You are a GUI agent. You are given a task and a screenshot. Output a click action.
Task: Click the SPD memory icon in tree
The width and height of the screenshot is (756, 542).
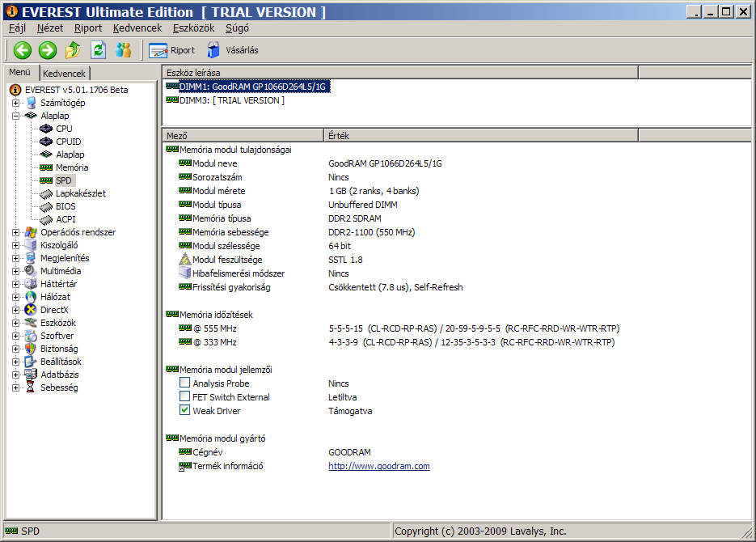46,181
